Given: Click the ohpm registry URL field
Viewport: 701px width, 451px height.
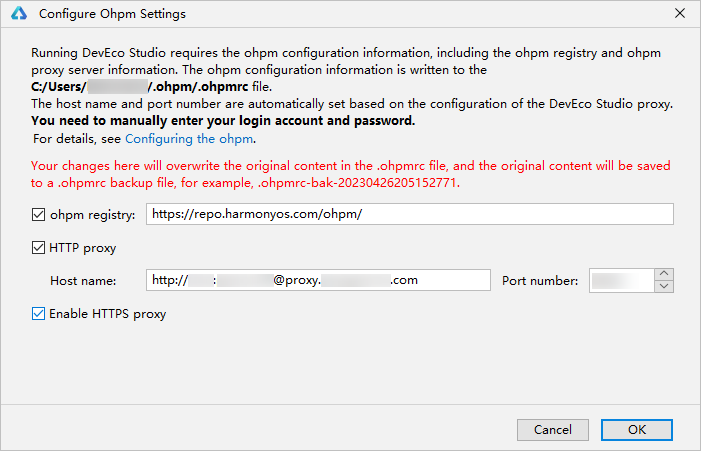Looking at the screenshot, I should point(410,214).
